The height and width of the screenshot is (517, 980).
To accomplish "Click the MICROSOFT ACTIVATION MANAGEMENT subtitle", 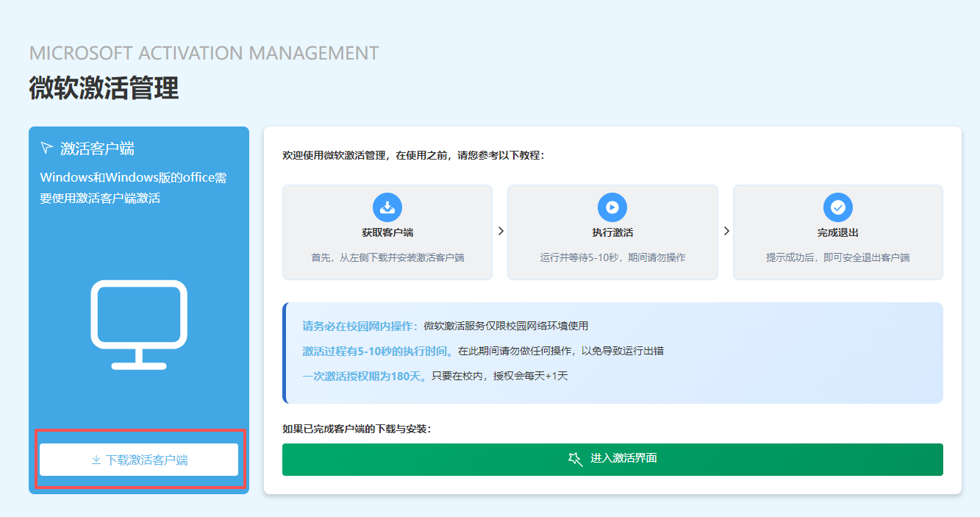I will (x=204, y=53).
